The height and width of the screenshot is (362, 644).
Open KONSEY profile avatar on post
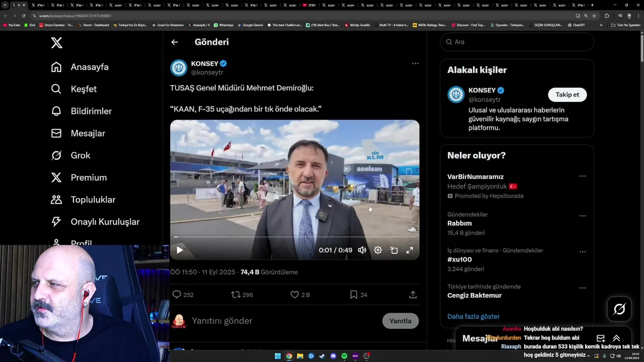(179, 68)
